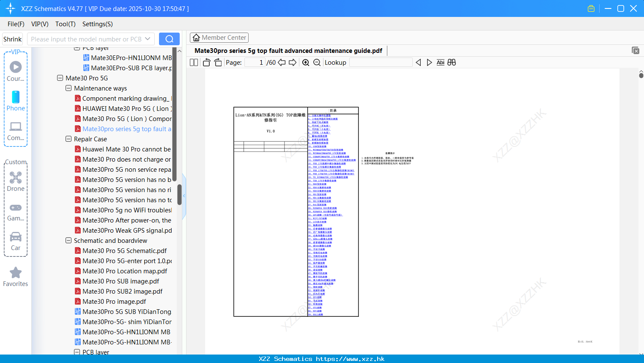The width and height of the screenshot is (644, 363).
Task: Click the XZZ Schematics app logo
Action: click(11, 8)
